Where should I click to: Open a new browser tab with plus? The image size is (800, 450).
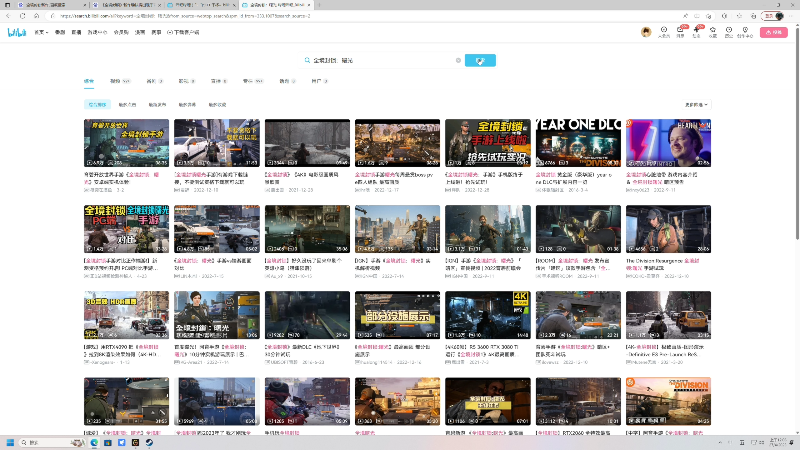[319, 5]
